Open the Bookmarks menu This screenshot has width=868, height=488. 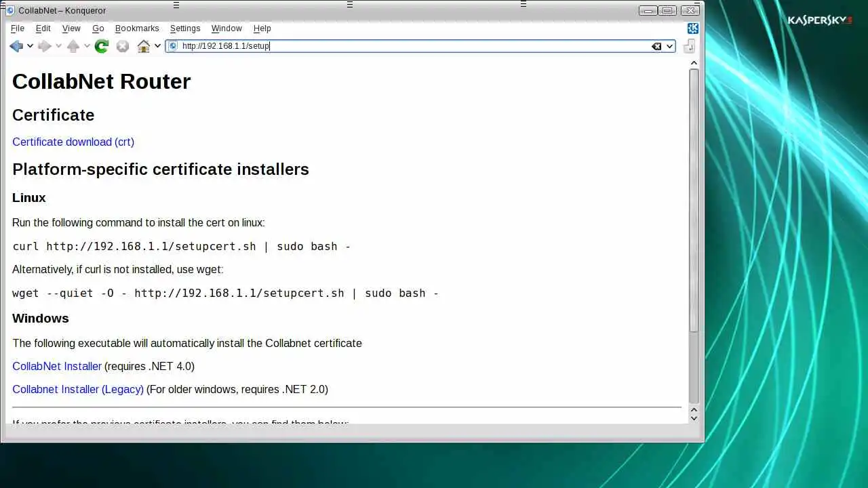coord(137,28)
